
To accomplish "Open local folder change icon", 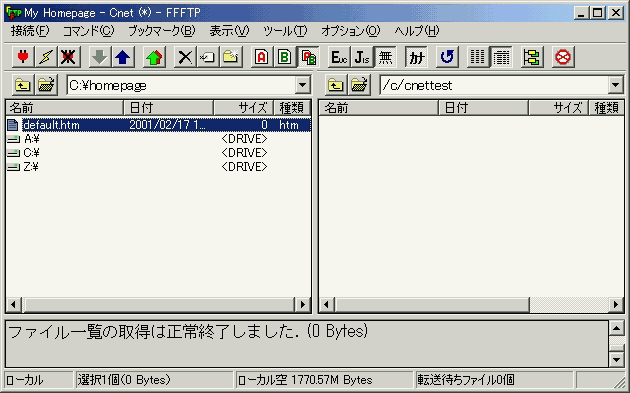I will click(46, 85).
